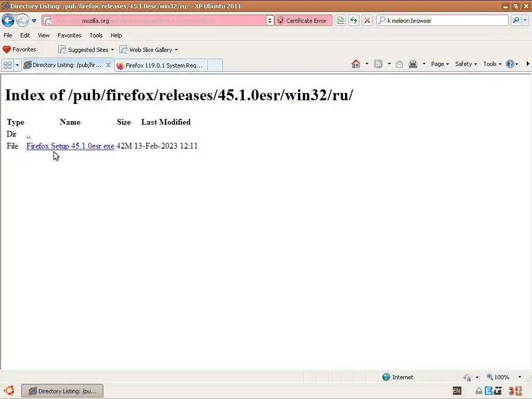This screenshot has width=532, height=399.
Task: Click the Home icon in command bar
Action: click(x=355, y=64)
